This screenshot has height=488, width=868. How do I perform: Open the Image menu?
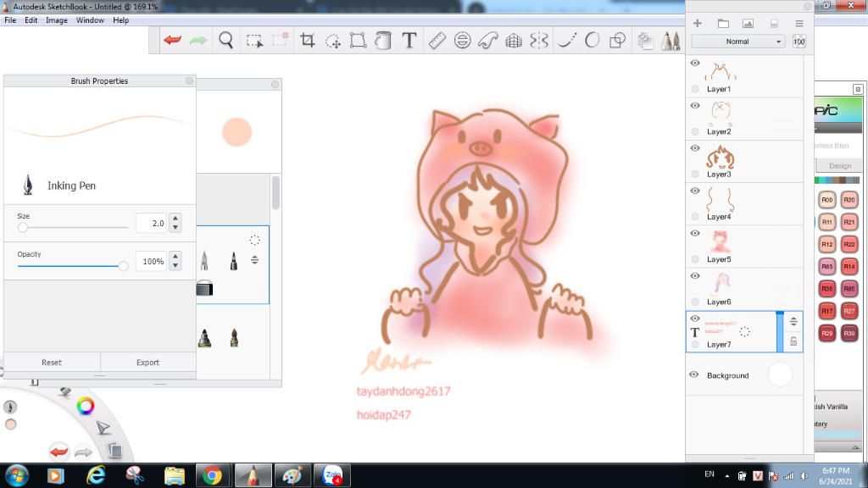(x=57, y=20)
